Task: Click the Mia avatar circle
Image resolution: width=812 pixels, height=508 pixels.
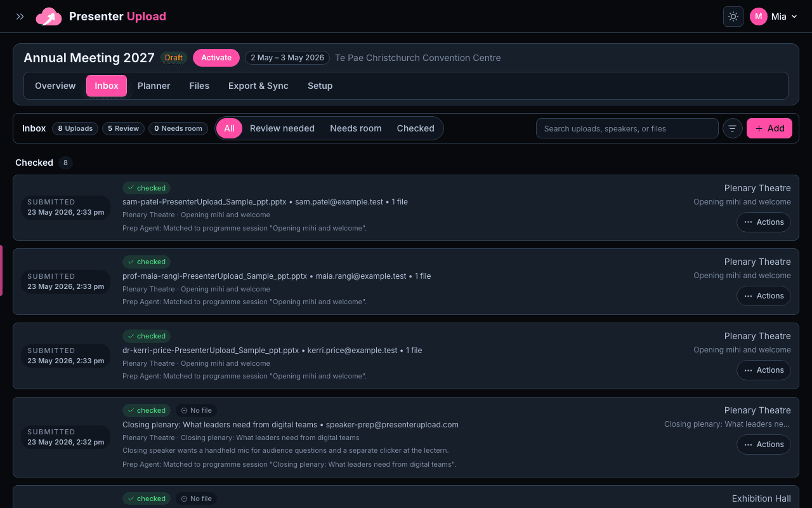Action: coord(759,17)
